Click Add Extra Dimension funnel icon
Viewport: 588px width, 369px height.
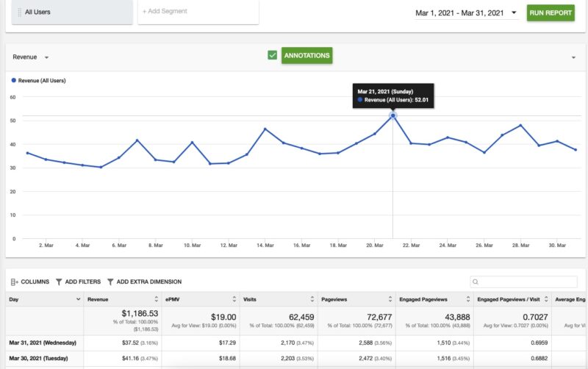[110, 282]
